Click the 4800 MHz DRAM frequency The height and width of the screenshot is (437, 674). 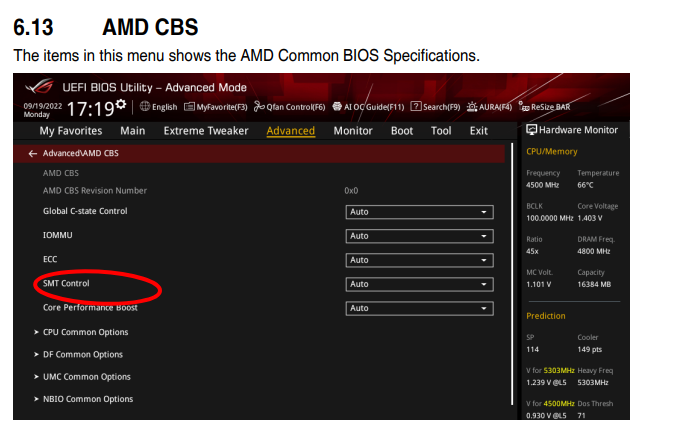[594, 251]
